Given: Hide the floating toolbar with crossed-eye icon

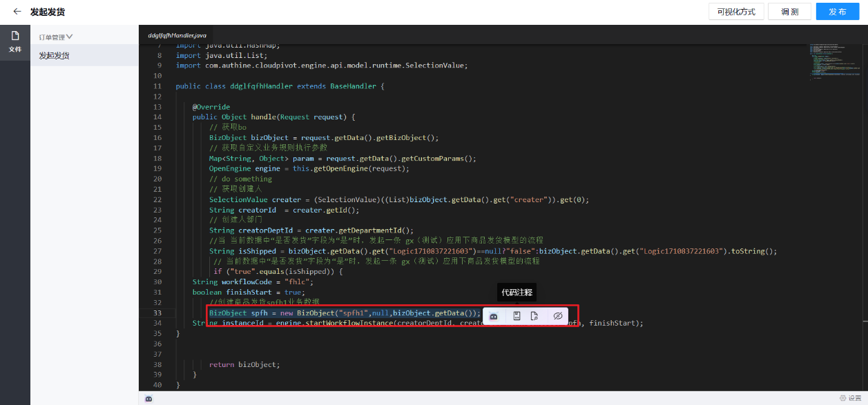Looking at the screenshot, I should tap(558, 316).
